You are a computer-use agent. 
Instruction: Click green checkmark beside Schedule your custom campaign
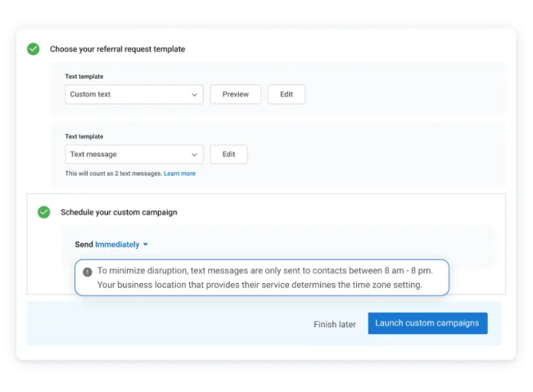(x=44, y=212)
